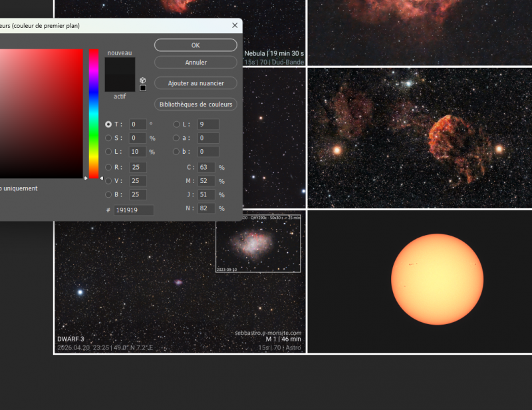The height and width of the screenshot is (410, 532).
Task: Select the HSB L brightness radio button
Action: click(108, 152)
